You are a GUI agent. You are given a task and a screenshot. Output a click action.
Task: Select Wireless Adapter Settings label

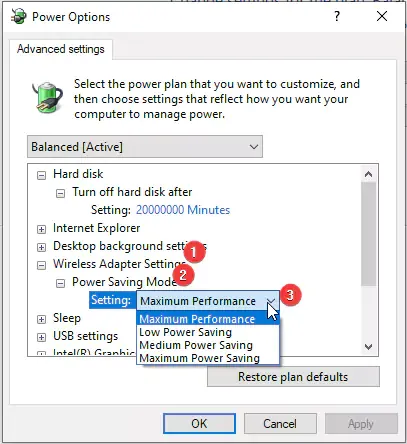click(x=119, y=264)
